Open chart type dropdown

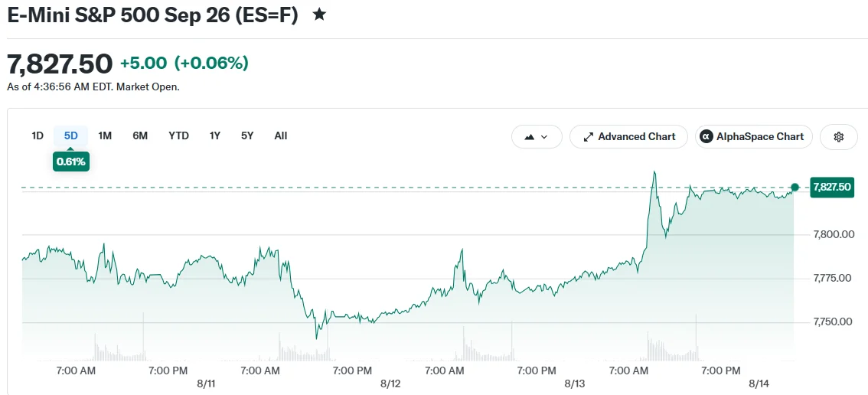537,137
